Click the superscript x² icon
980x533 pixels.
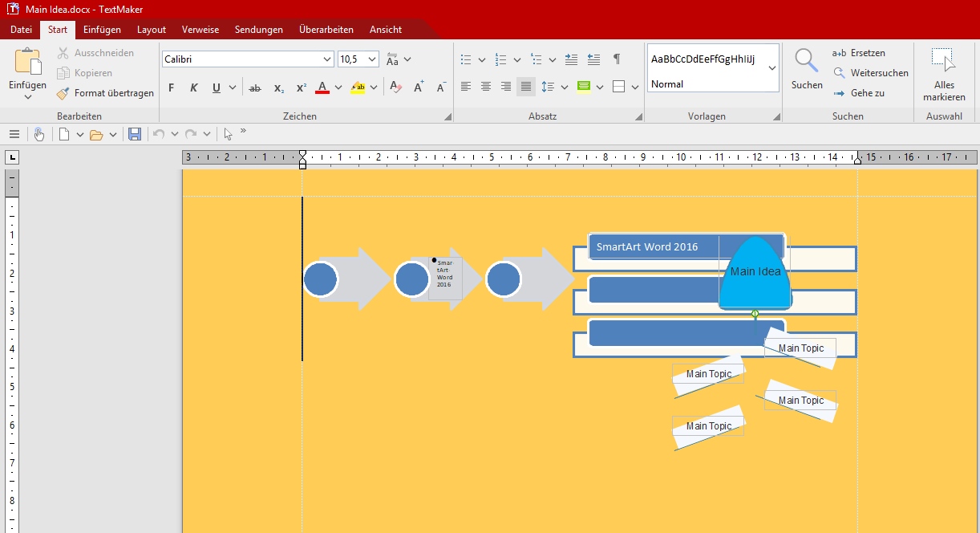click(302, 87)
